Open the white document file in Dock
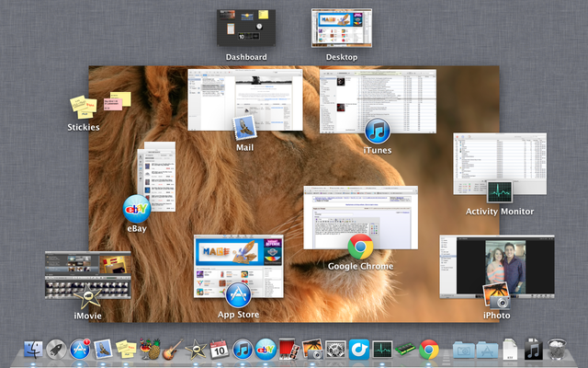 pos(510,350)
